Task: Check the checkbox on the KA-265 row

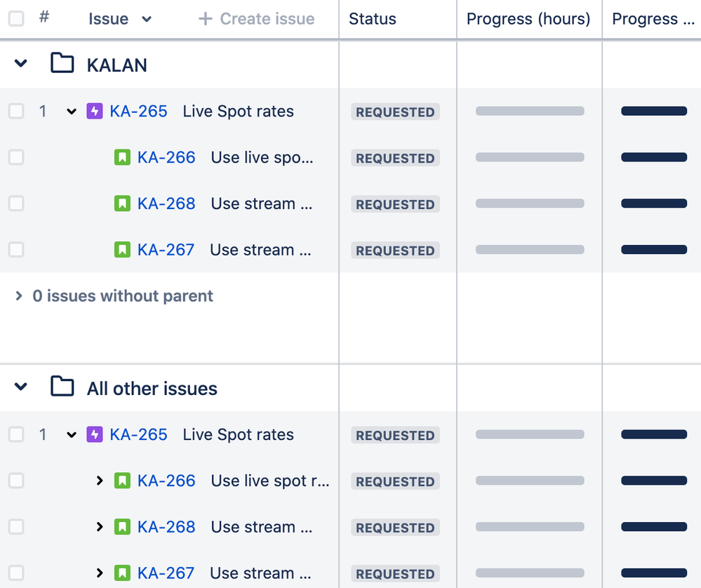Action: coord(16,111)
